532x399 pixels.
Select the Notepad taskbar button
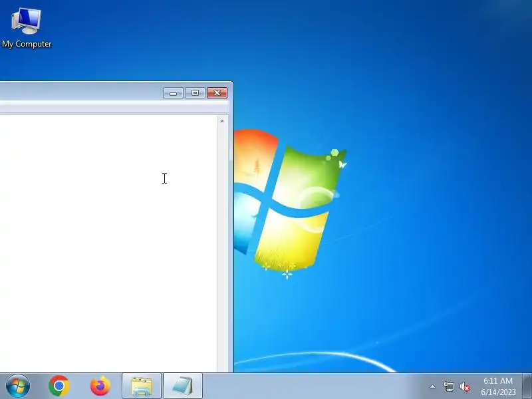click(183, 386)
